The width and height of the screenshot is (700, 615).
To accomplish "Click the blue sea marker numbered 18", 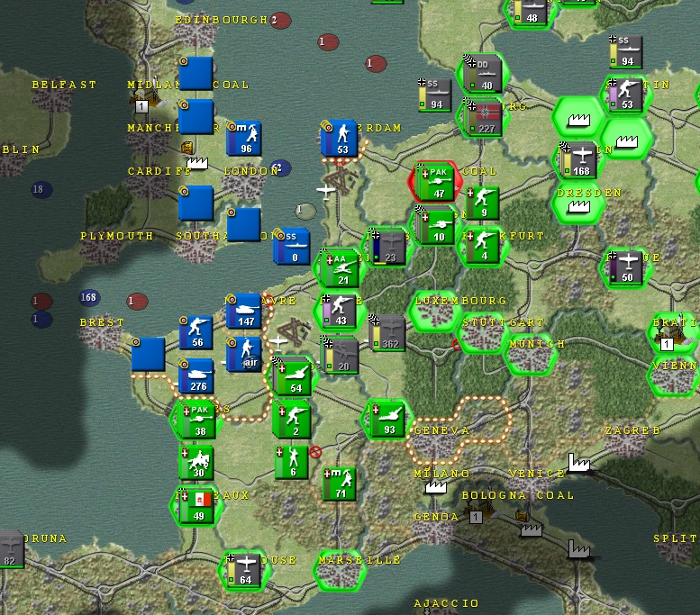I will click(x=41, y=189).
